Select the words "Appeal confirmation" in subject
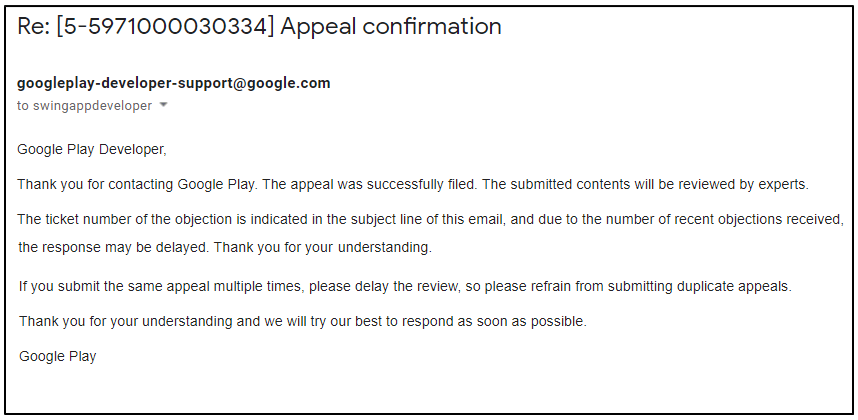The height and width of the screenshot is (420, 858). click(391, 27)
